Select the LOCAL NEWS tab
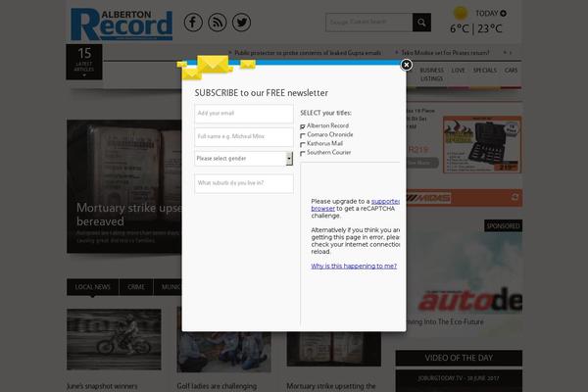 (93, 287)
